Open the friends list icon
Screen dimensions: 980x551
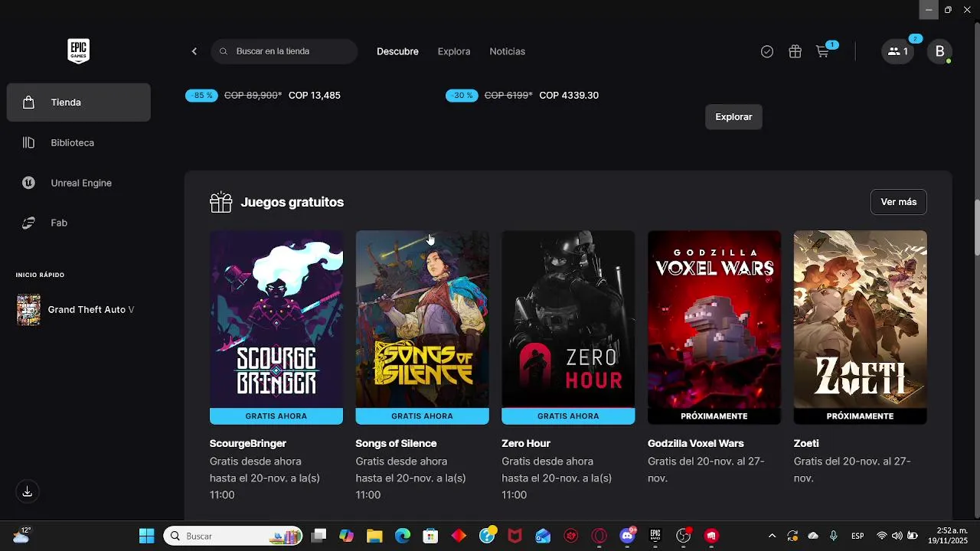pyautogui.click(x=897, y=51)
